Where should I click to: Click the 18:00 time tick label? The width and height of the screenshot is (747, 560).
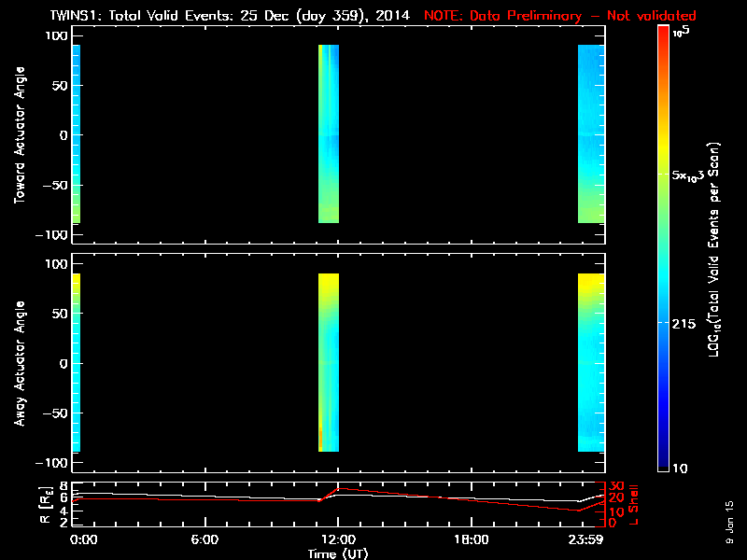click(x=471, y=539)
